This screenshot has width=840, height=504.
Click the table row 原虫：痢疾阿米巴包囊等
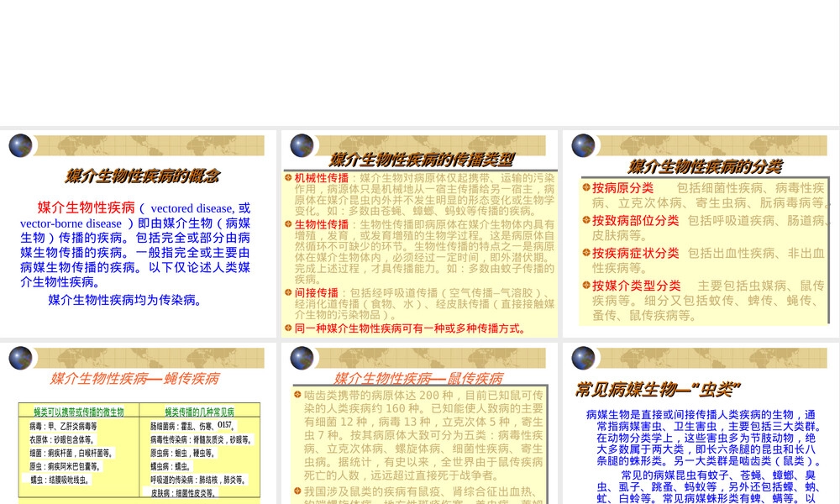(x=65, y=466)
